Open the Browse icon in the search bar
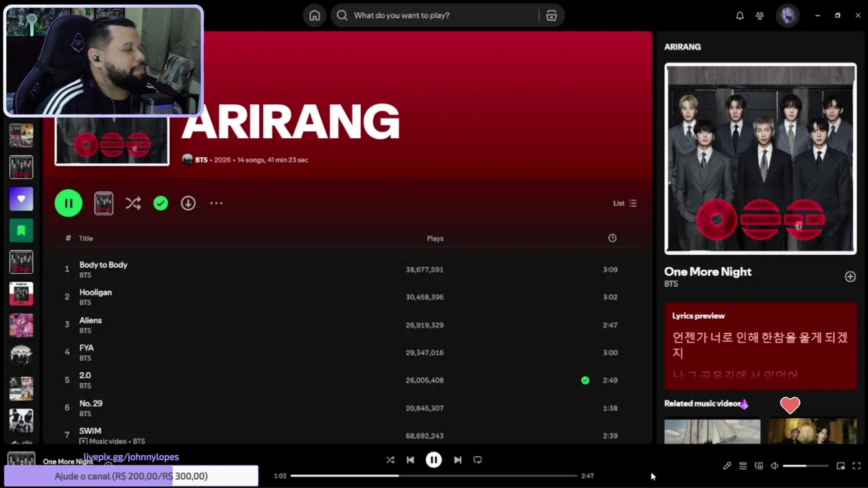Viewport: 868px width, 488px height. click(551, 16)
